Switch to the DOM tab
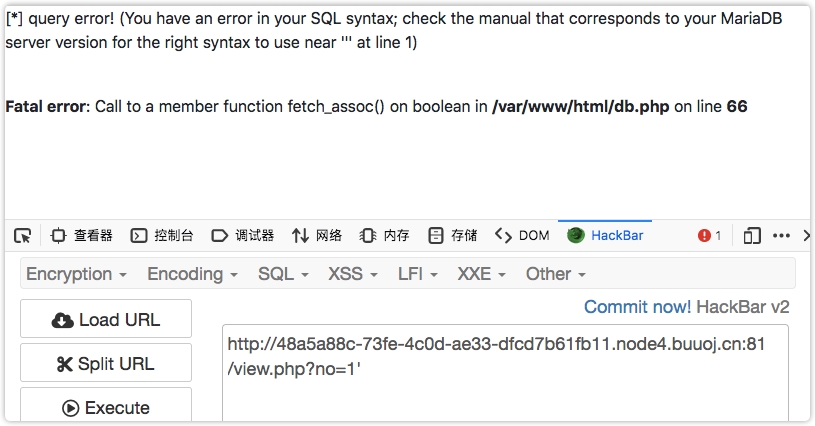 coord(522,236)
